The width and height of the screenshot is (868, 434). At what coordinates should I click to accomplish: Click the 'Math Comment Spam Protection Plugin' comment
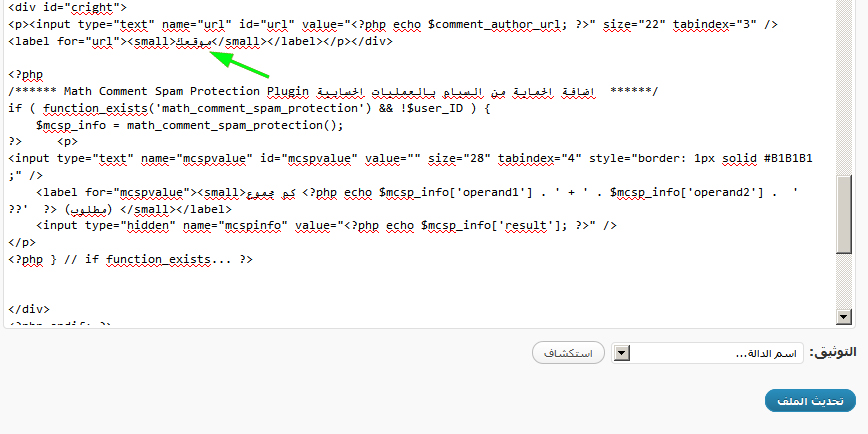tap(186, 91)
